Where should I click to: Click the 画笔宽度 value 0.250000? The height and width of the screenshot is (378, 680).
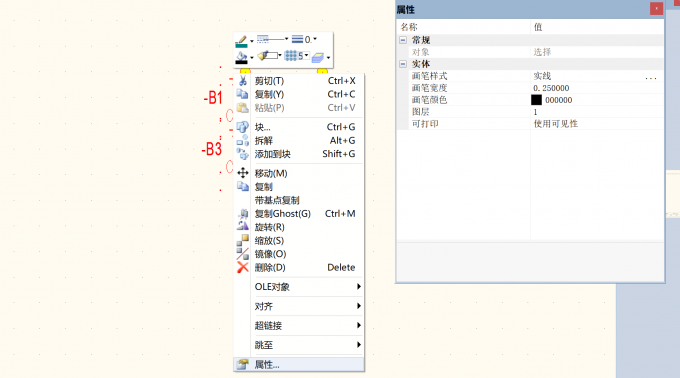551,88
